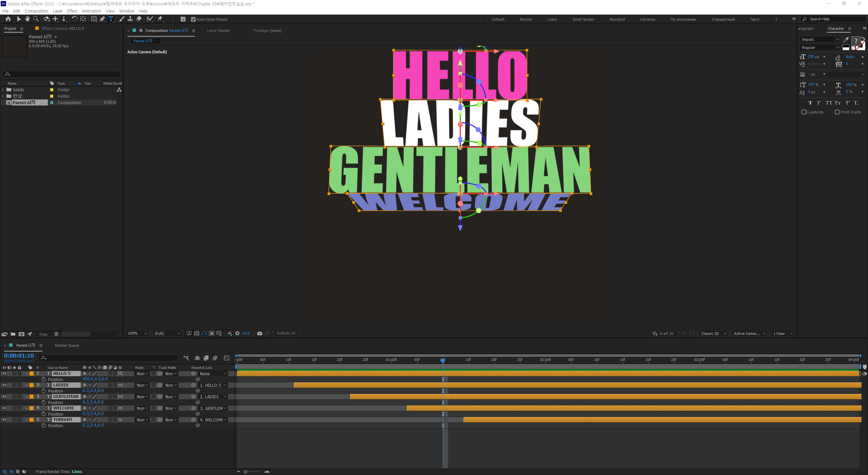The width and height of the screenshot is (868, 475).
Task: Select the Hand tool
Action: click(27, 19)
